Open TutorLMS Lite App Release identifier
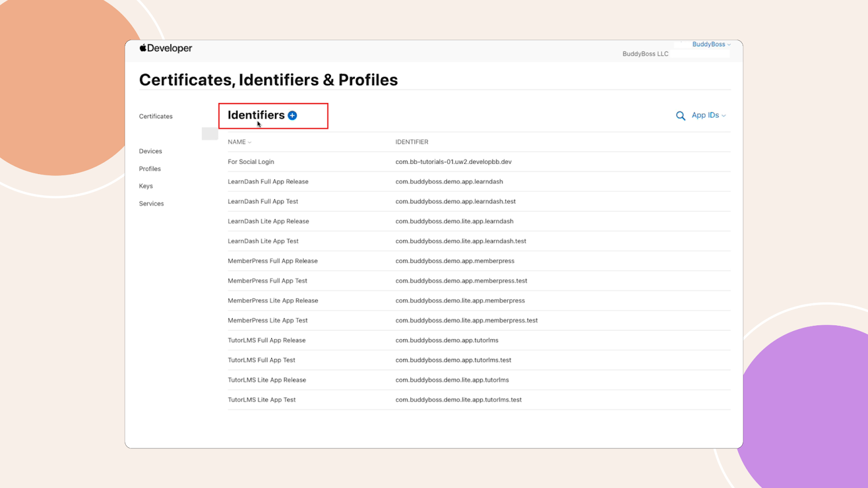The height and width of the screenshot is (488, 868). tap(267, 380)
